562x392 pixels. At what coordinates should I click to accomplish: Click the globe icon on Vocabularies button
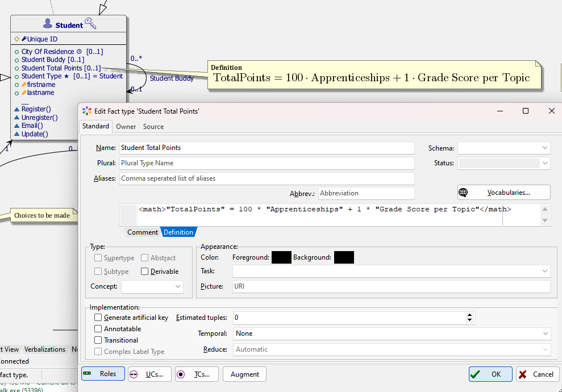[x=463, y=193]
